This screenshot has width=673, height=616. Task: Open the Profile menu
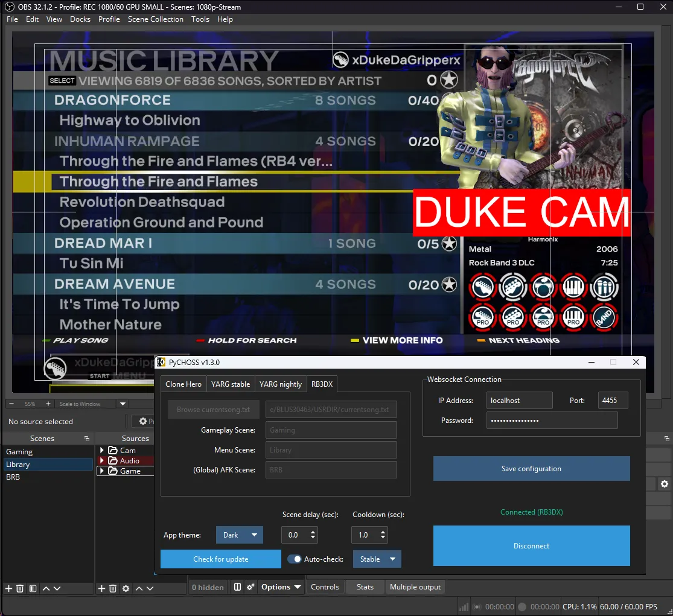[x=109, y=19]
